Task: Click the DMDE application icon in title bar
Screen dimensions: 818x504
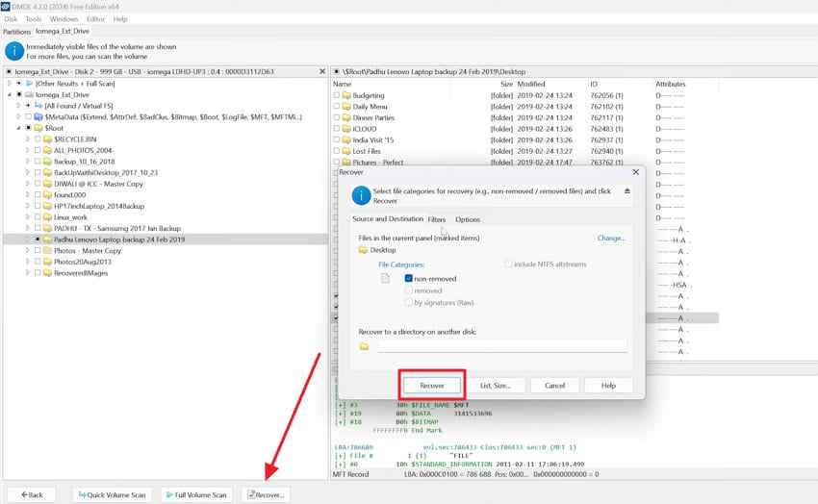Action: click(x=5, y=7)
